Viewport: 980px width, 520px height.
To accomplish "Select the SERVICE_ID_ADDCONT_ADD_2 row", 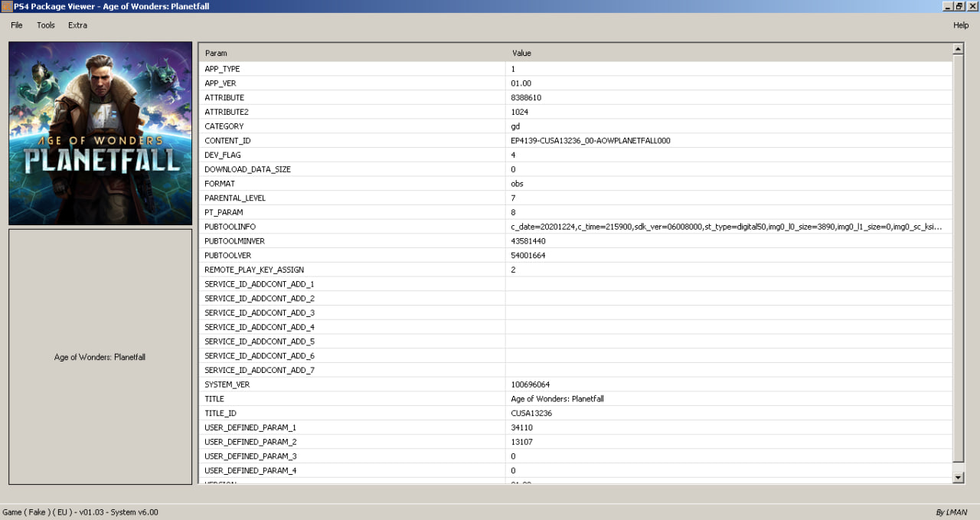I will click(576, 298).
